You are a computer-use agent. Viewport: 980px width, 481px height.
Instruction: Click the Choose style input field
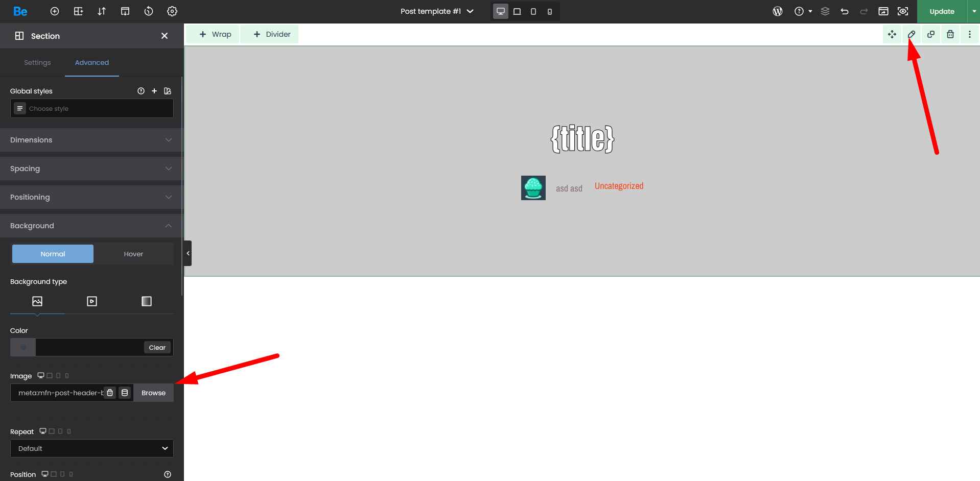coord(97,108)
